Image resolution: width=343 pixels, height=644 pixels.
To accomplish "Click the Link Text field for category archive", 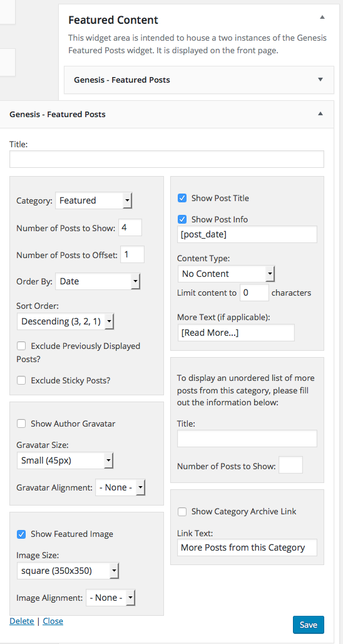I will tap(247, 548).
